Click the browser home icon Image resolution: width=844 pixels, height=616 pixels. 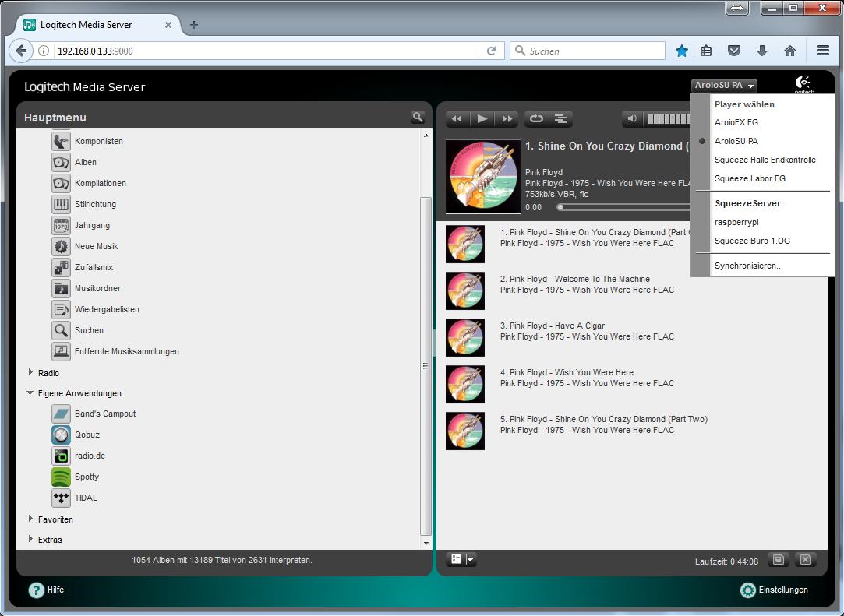[x=789, y=51]
